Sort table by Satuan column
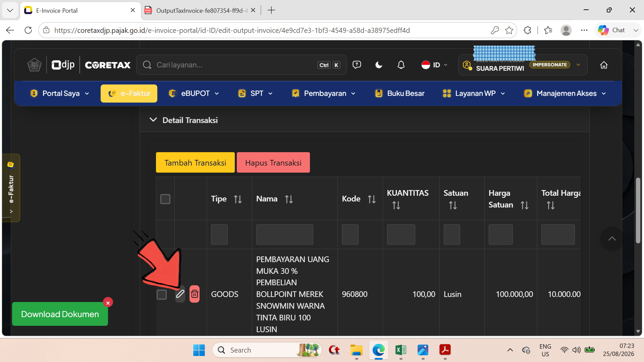Screen dimensions: 644x362 tap(453, 205)
